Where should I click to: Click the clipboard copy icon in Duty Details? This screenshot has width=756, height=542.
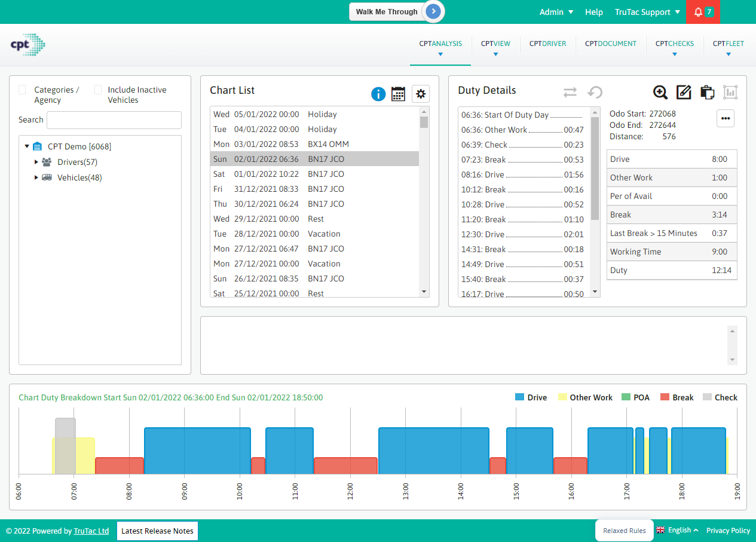pyautogui.click(x=707, y=92)
